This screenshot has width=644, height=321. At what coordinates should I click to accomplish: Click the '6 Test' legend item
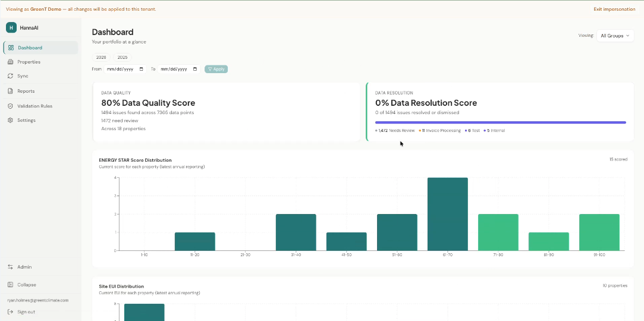[472, 131]
